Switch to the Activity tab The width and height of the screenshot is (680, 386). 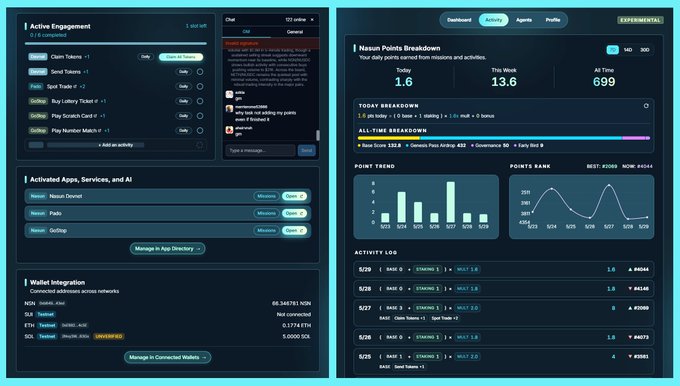494,20
